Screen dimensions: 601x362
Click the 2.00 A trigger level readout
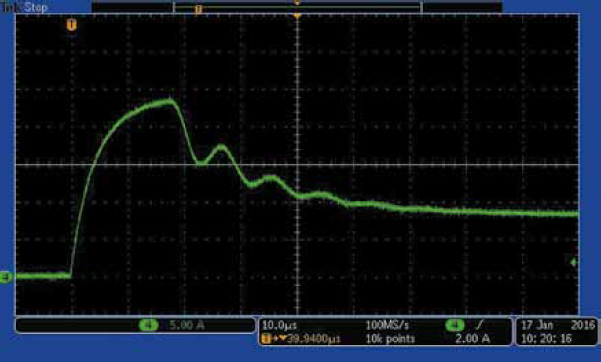pyautogui.click(x=472, y=339)
